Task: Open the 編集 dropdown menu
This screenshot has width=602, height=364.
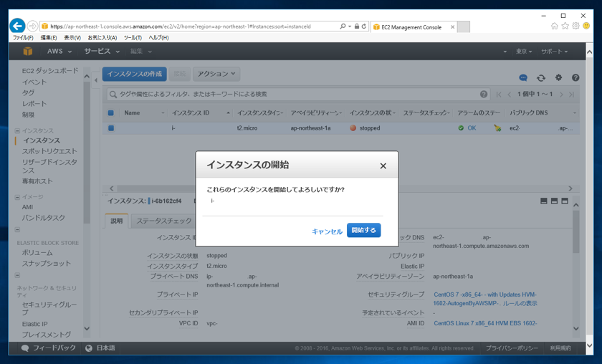Action: click(140, 51)
